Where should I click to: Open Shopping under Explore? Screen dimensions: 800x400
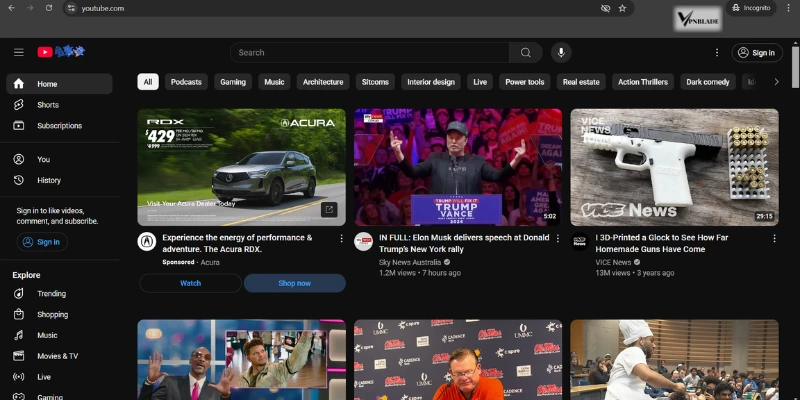pos(59,314)
